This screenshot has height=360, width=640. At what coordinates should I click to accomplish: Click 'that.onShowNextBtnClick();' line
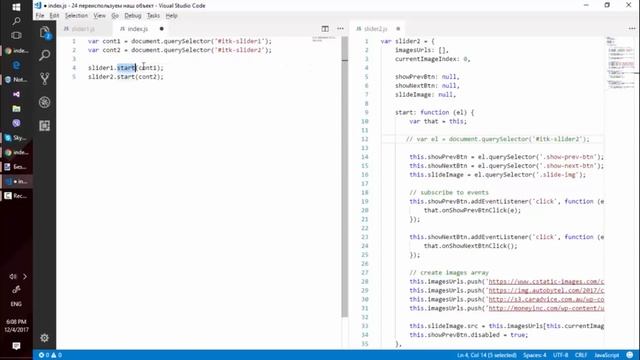470,246
